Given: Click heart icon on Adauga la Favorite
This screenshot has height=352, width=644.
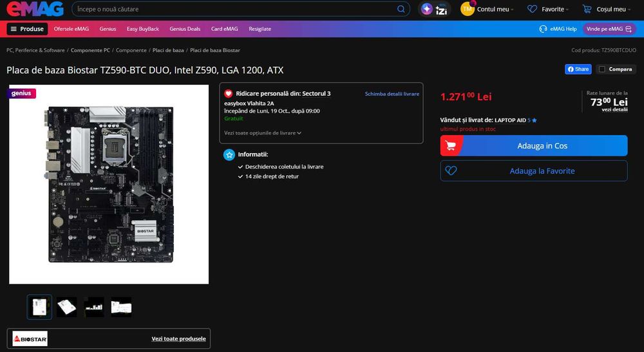Looking at the screenshot, I should point(451,171).
